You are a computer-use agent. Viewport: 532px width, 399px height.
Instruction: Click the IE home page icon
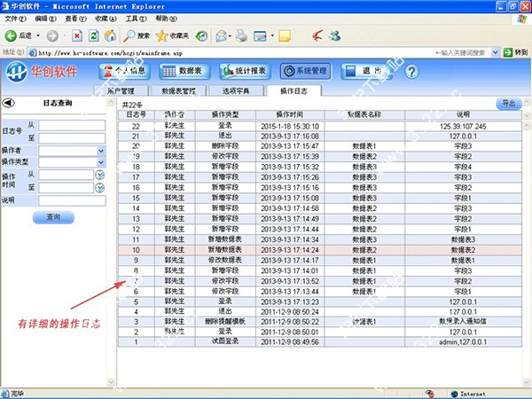pyautogui.click(x=110, y=35)
